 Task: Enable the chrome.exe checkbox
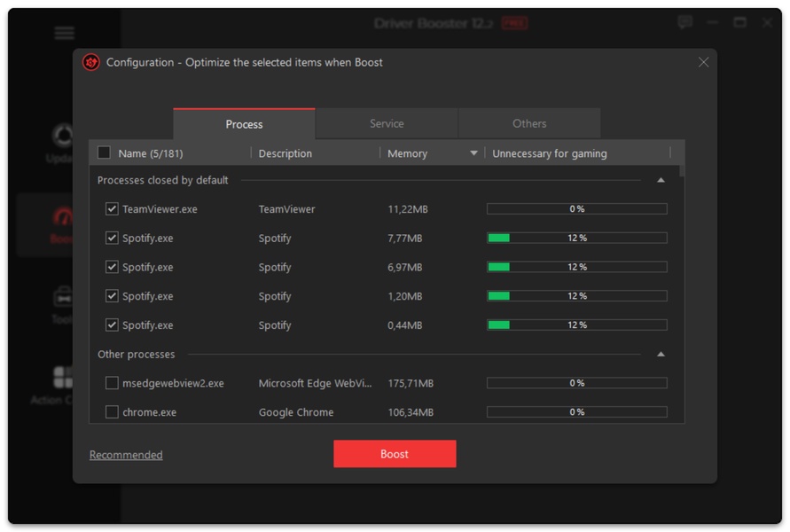point(112,412)
